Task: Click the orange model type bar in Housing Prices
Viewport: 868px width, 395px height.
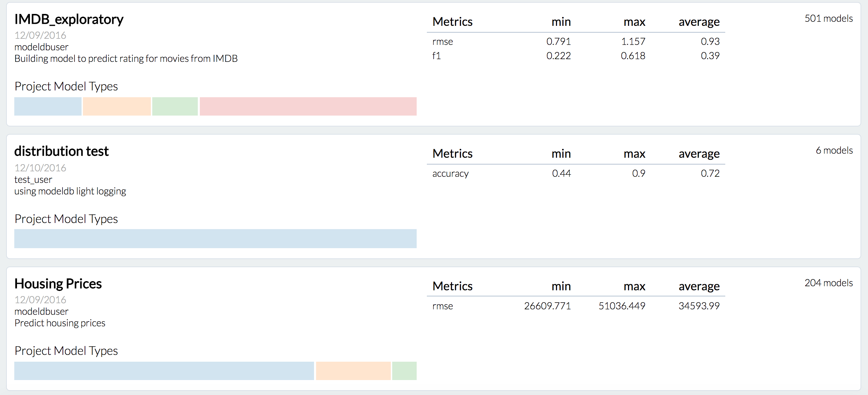Action: point(353,371)
